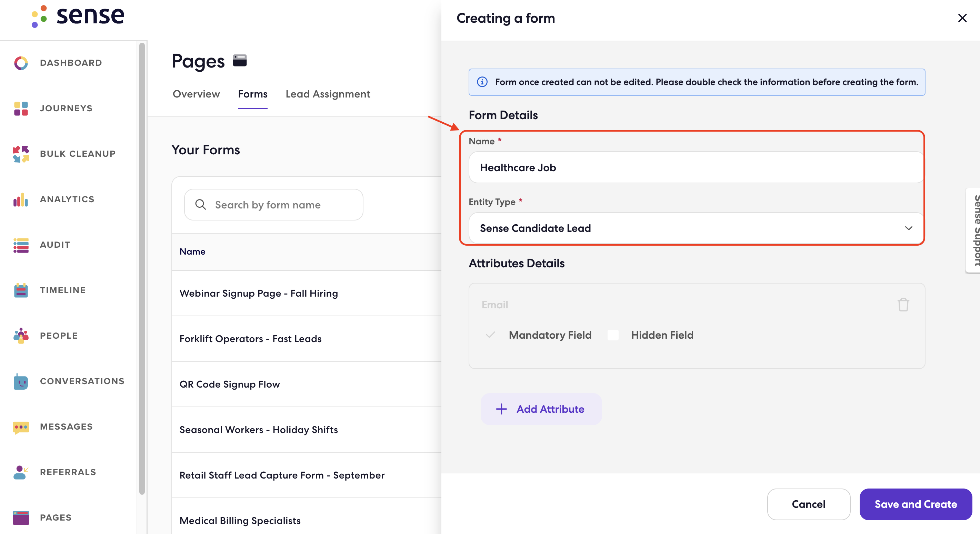The height and width of the screenshot is (534, 980).
Task: Go to Analytics in sidebar
Action: point(67,199)
